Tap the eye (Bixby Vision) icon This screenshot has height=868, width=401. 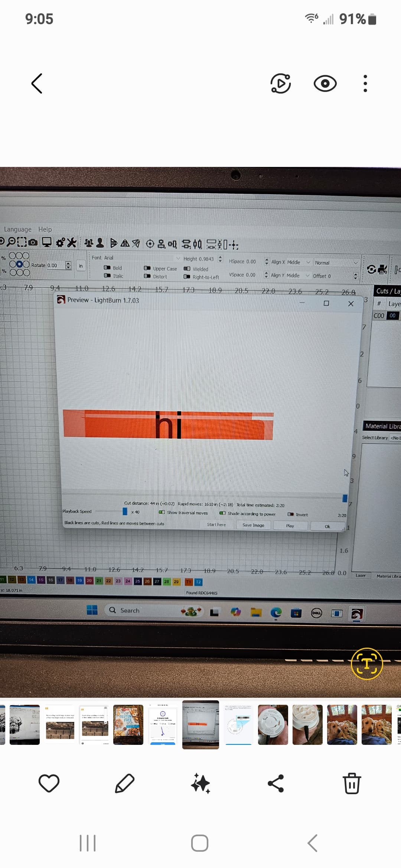pyautogui.click(x=325, y=83)
